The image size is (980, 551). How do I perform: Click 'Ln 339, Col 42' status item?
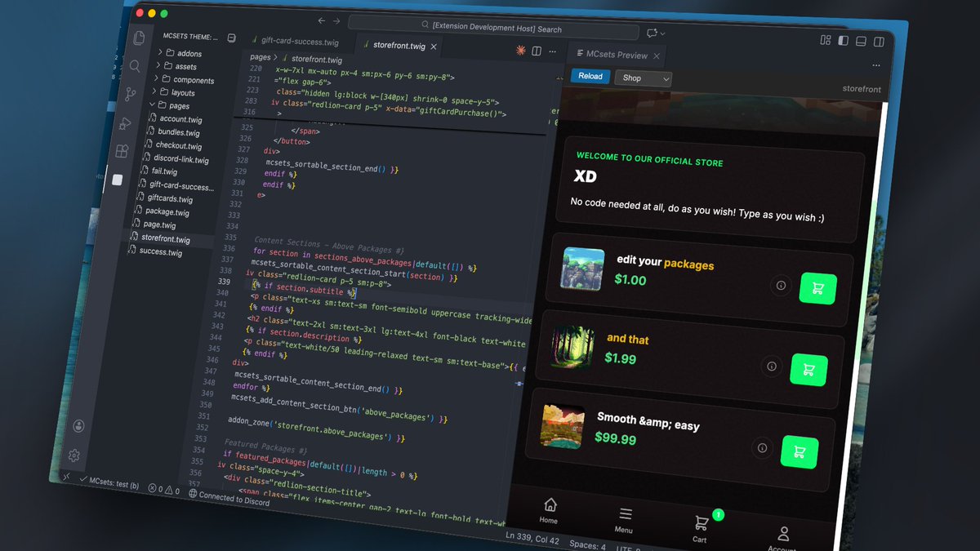532,538
